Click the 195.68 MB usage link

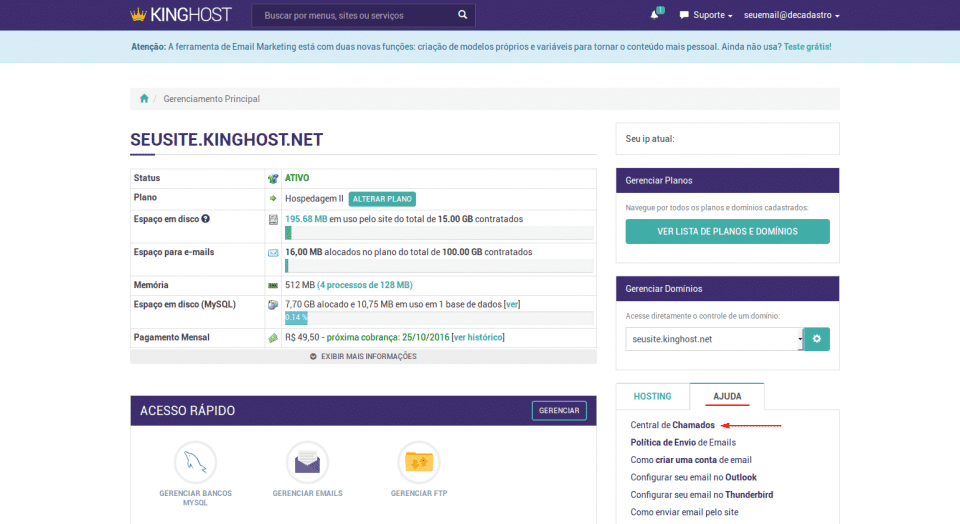(306, 219)
